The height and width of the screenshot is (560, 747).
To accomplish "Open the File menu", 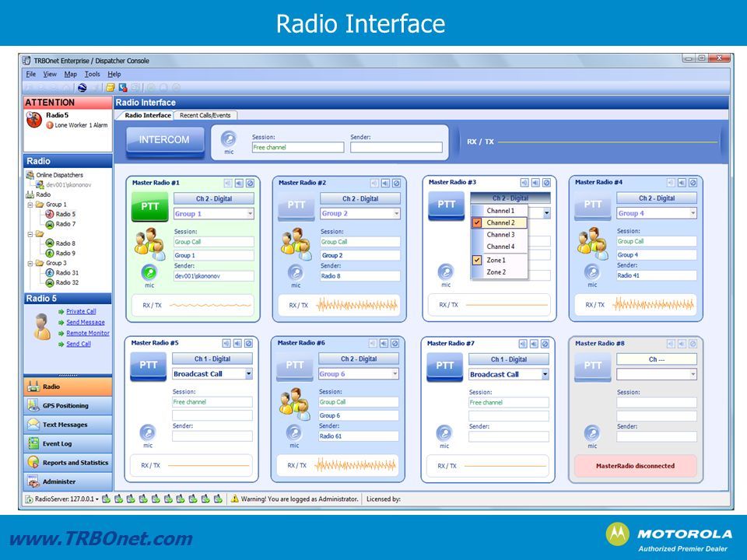I will click(31, 75).
